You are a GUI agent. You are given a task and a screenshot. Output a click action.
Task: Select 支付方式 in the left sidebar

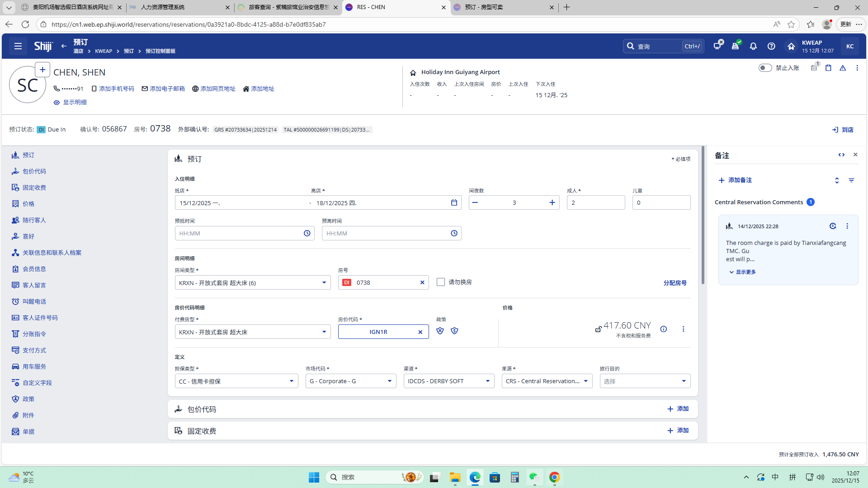[x=34, y=350]
